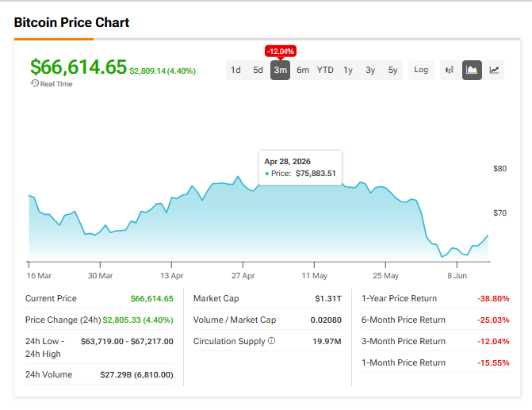Click the $66,614.65 headline price
532x410 pixels.
[78, 67]
